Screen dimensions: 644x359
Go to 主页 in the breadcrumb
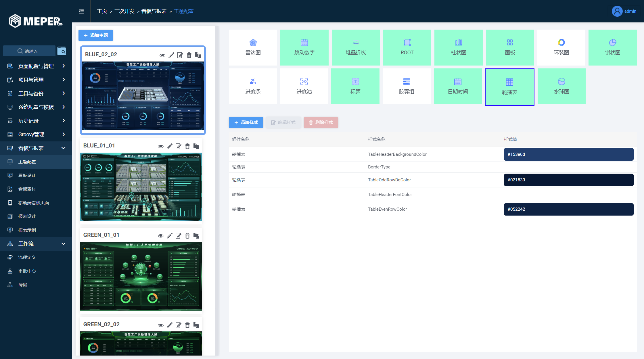(102, 11)
